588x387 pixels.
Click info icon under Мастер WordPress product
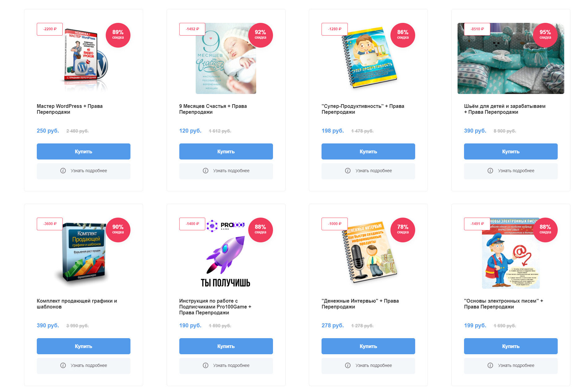pos(63,171)
